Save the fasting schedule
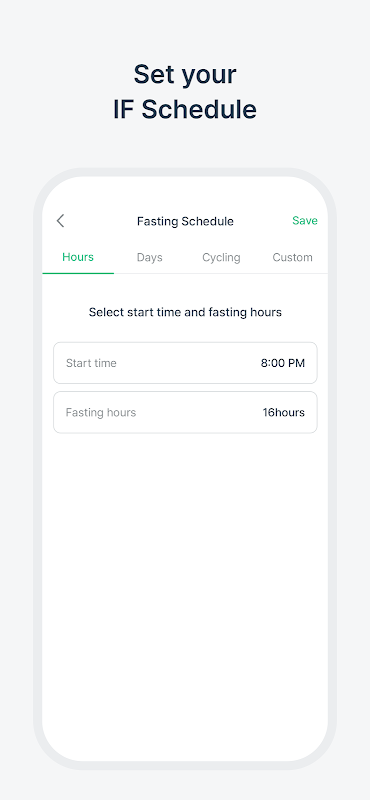Image resolution: width=370 pixels, height=800 pixels. [x=305, y=220]
